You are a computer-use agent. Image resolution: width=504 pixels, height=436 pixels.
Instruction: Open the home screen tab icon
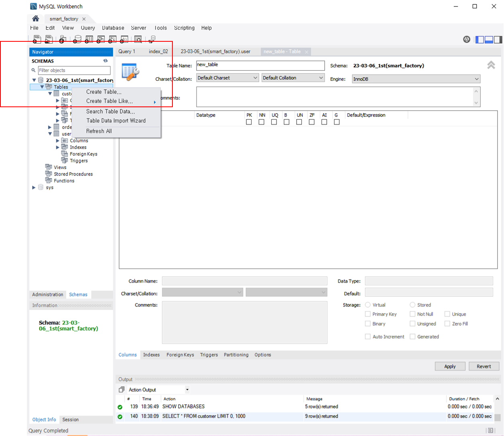(36, 18)
